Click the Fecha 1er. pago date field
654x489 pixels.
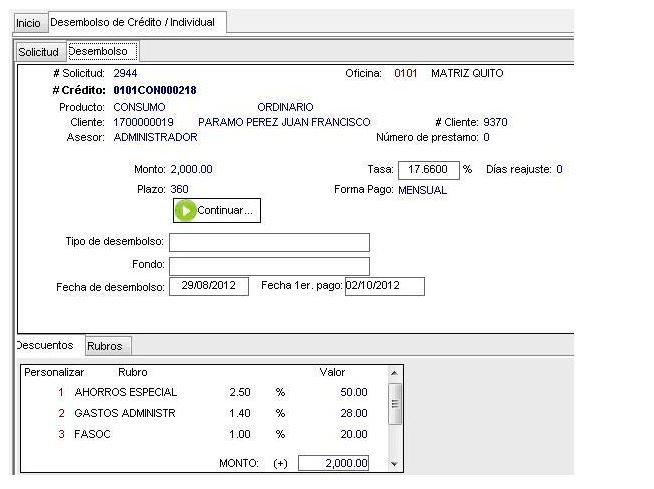coord(385,286)
